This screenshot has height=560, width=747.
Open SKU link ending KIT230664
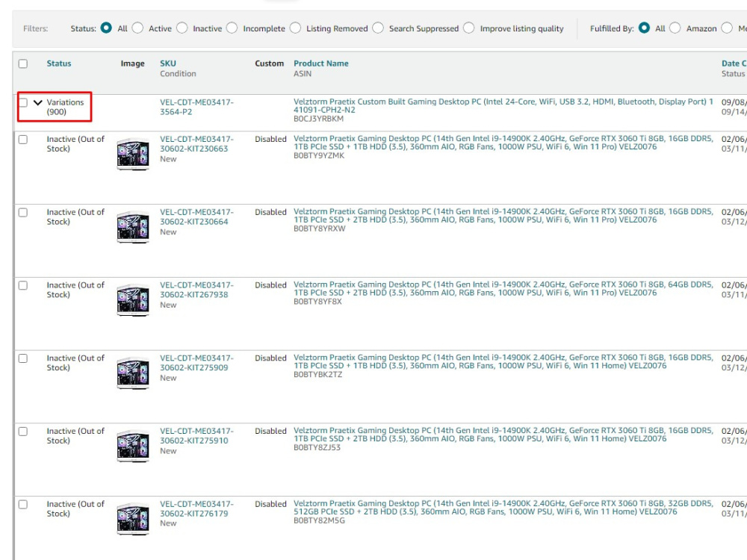point(196,217)
